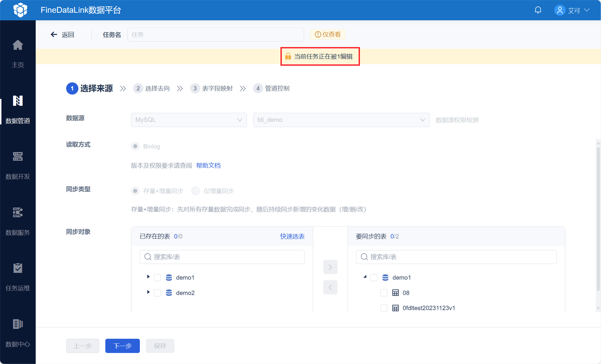Screen dimensions: 601x364
Task: Expand demo1 in 已存在的表 list
Action: click(x=148, y=277)
